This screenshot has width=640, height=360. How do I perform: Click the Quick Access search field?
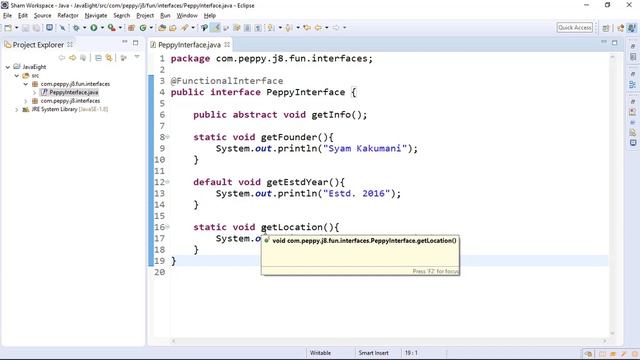point(575,27)
